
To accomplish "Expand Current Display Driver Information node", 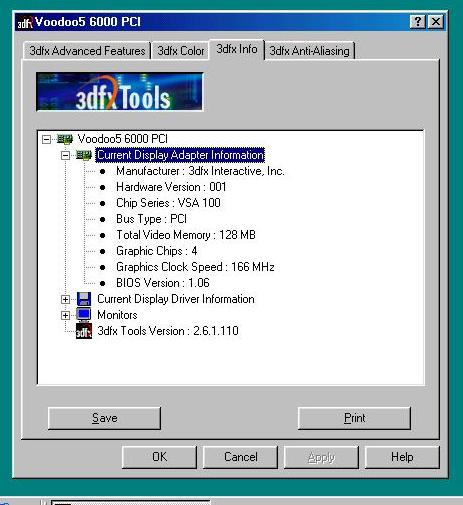I will [65, 299].
